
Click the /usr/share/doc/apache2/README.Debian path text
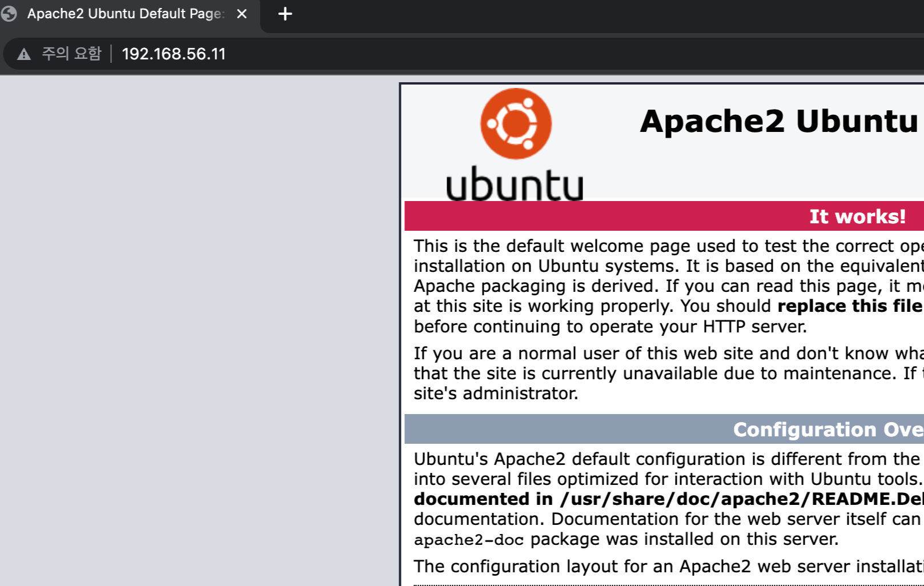click(742, 499)
